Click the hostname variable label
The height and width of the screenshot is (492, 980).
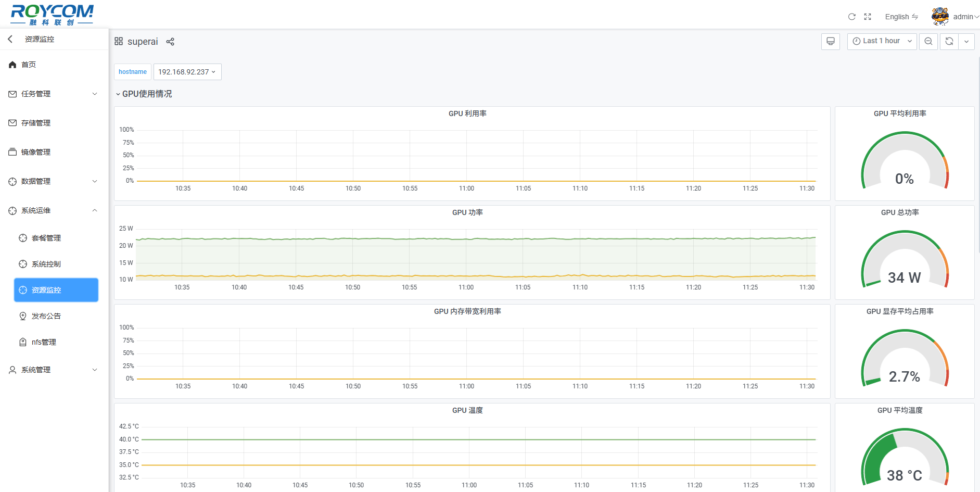(133, 72)
